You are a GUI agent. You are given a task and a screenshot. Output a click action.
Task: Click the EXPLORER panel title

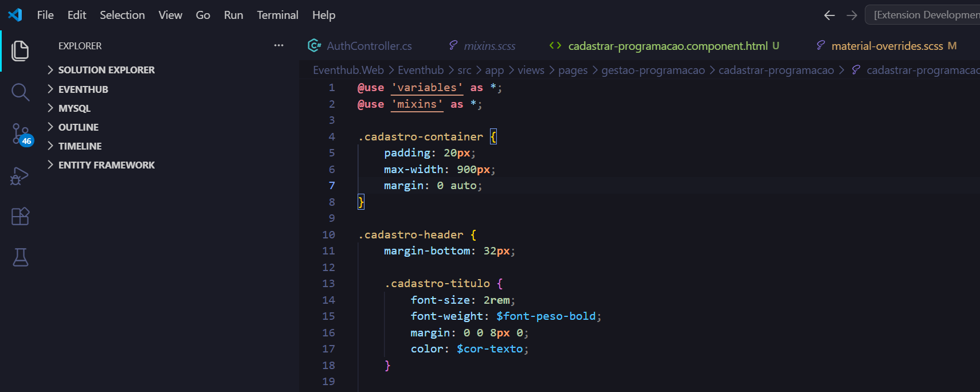(x=80, y=46)
